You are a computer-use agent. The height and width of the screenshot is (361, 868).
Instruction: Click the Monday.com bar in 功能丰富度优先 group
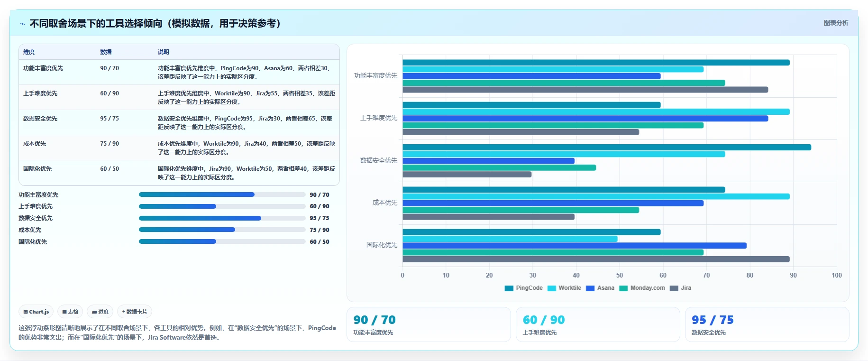564,83
